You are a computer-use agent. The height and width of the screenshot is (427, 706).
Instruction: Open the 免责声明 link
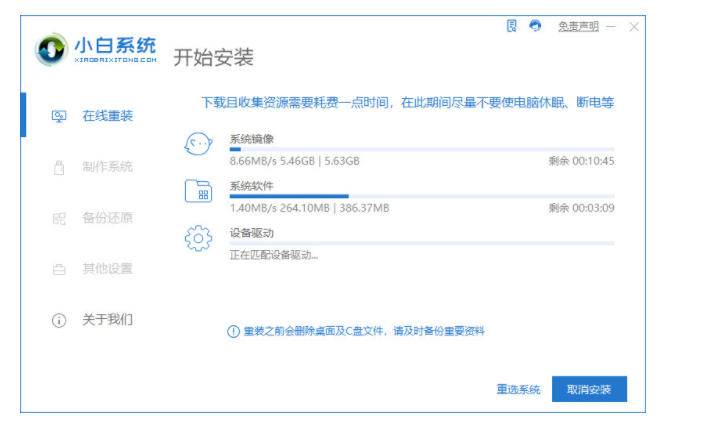(577, 27)
